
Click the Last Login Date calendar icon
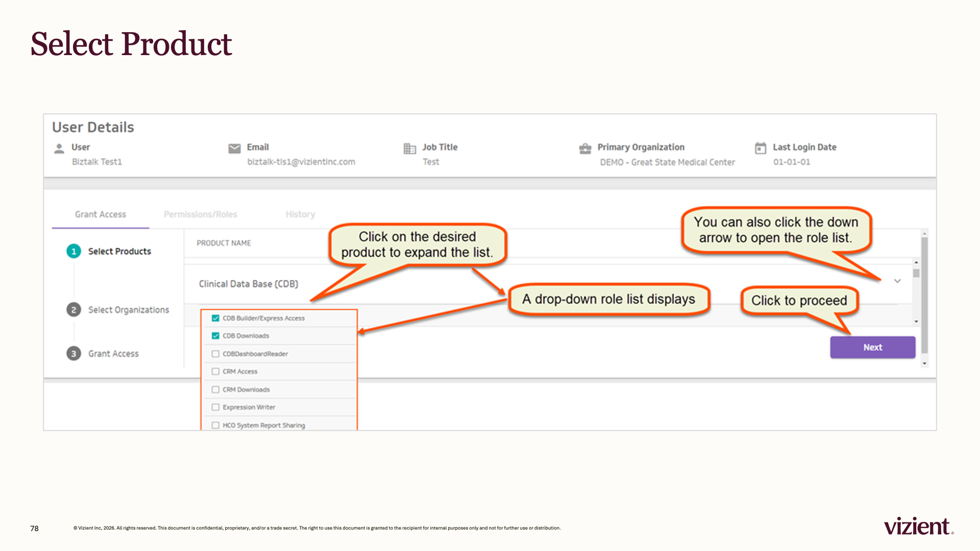tap(761, 148)
